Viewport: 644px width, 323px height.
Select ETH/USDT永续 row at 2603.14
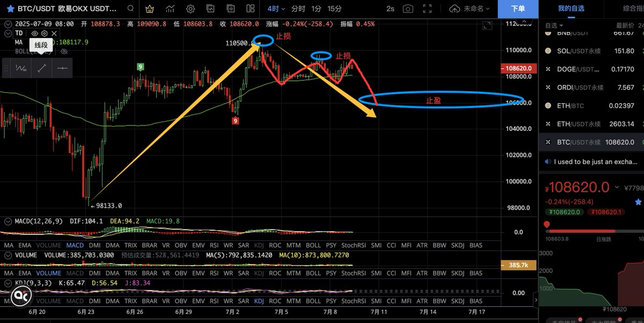point(591,124)
